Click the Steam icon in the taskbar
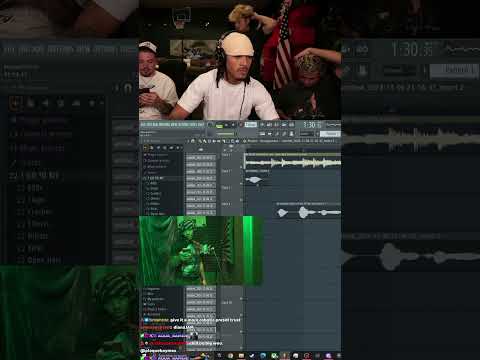This screenshot has width=480, height=360. click(x=251, y=356)
